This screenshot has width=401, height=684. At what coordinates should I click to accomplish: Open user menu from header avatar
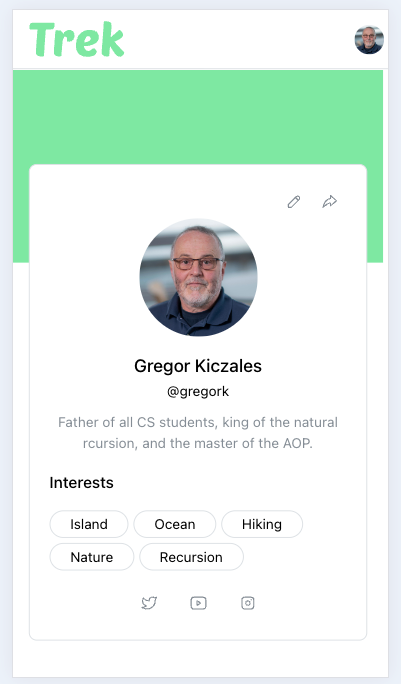coord(369,40)
